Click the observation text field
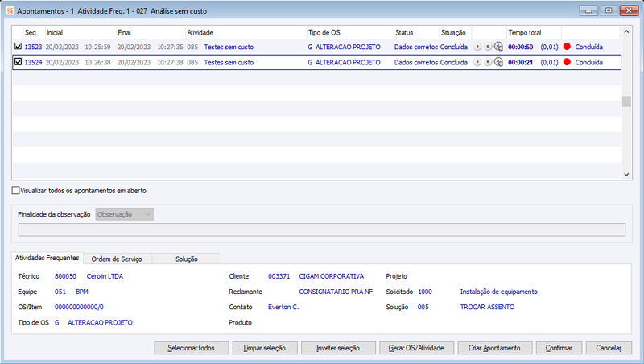This screenshot has height=364, width=644. [x=321, y=230]
